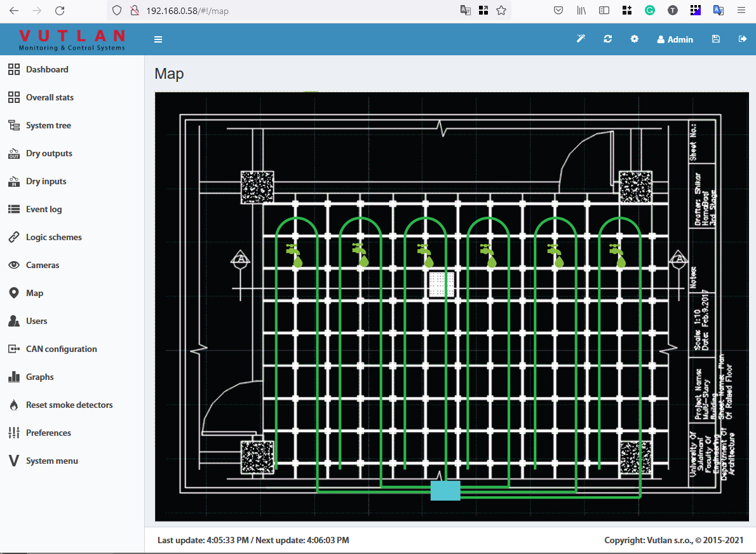
Task: Reload the browser page
Action: (60, 11)
